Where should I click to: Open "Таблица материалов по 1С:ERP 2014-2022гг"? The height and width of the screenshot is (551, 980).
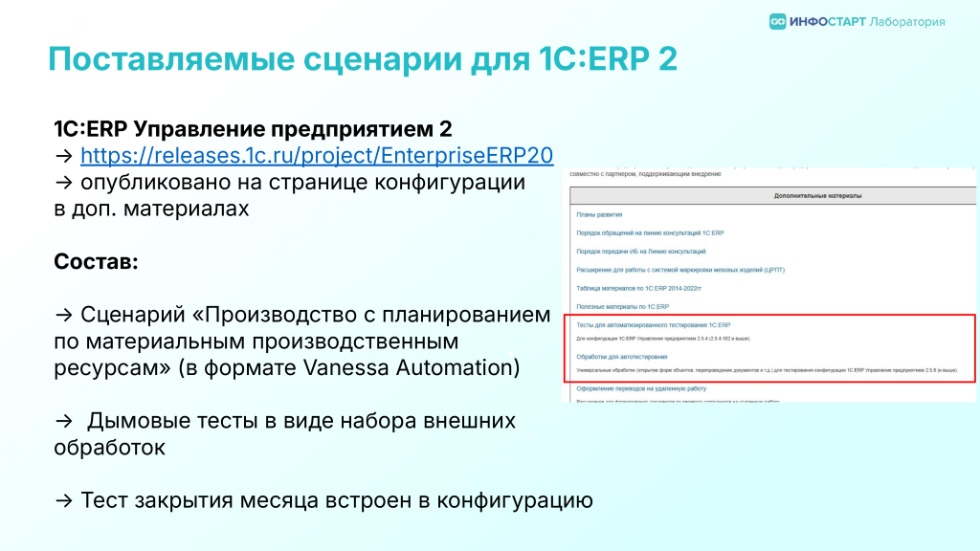coord(638,289)
